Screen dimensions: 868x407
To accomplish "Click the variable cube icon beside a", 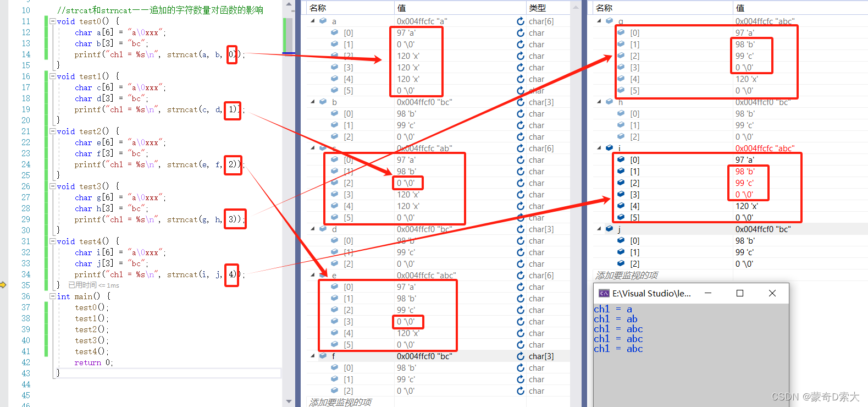I will coord(323,21).
